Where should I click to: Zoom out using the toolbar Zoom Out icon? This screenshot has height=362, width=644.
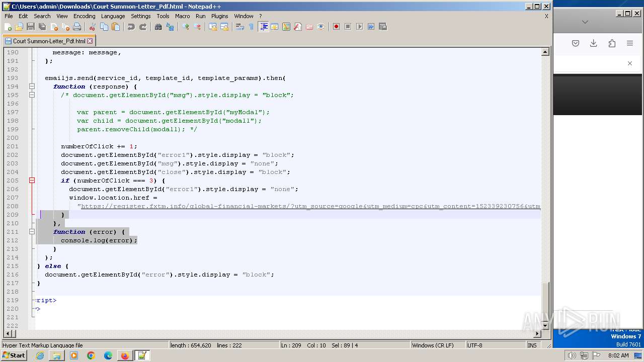point(197,27)
